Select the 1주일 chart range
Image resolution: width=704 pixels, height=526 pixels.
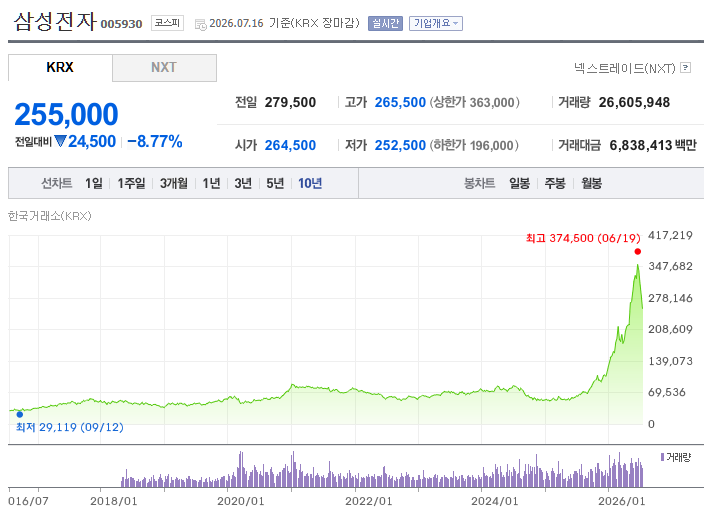pyautogui.click(x=131, y=183)
